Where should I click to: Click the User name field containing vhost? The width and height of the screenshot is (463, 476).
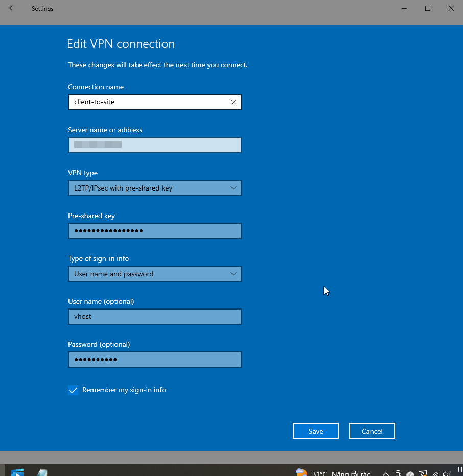point(154,317)
